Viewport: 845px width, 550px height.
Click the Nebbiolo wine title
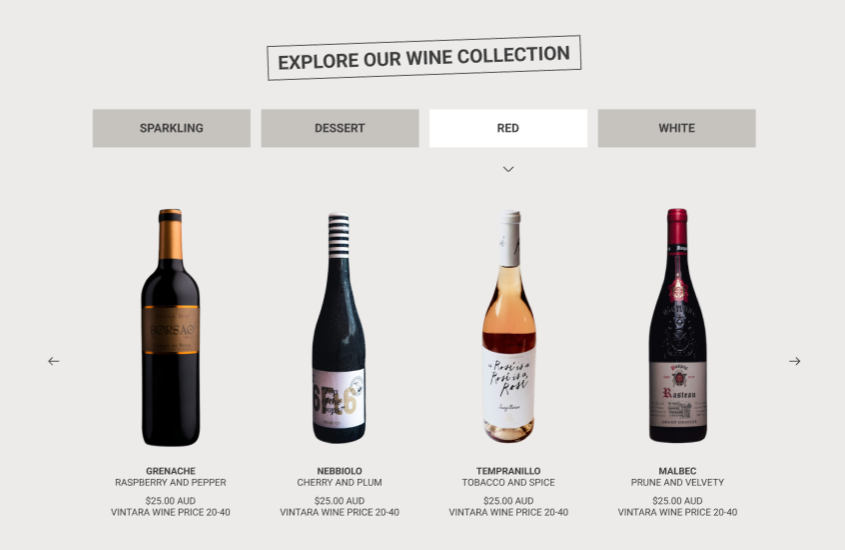tap(340, 471)
